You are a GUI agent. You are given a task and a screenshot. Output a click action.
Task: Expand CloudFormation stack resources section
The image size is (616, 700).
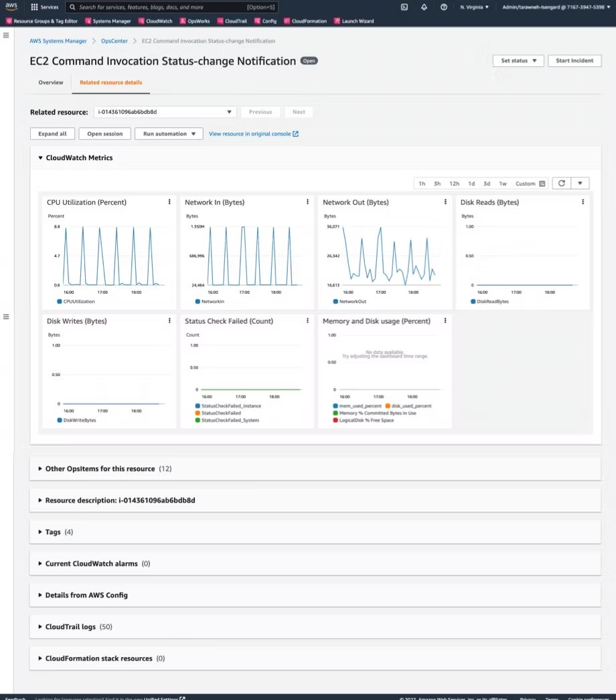point(40,659)
